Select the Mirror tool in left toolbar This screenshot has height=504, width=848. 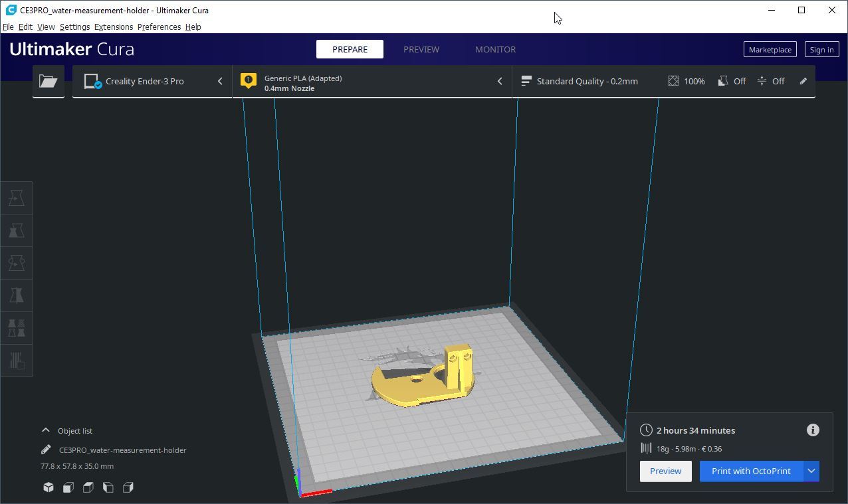pos(17,295)
